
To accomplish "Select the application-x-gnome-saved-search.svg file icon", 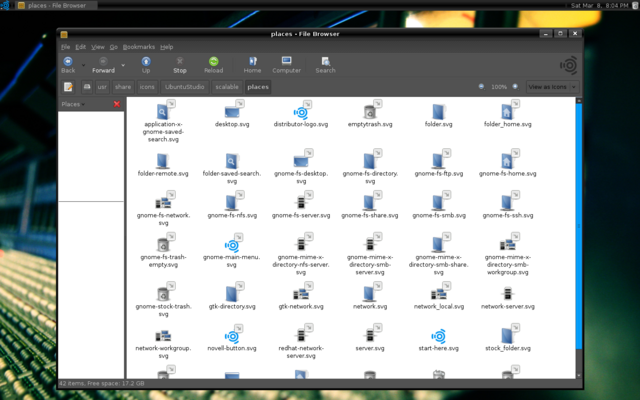I will click(x=163, y=111).
